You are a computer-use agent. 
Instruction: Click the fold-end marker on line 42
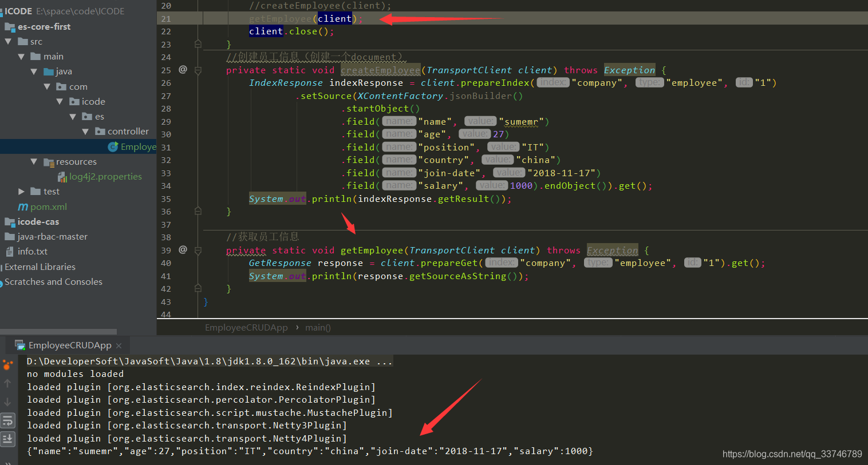click(x=198, y=288)
